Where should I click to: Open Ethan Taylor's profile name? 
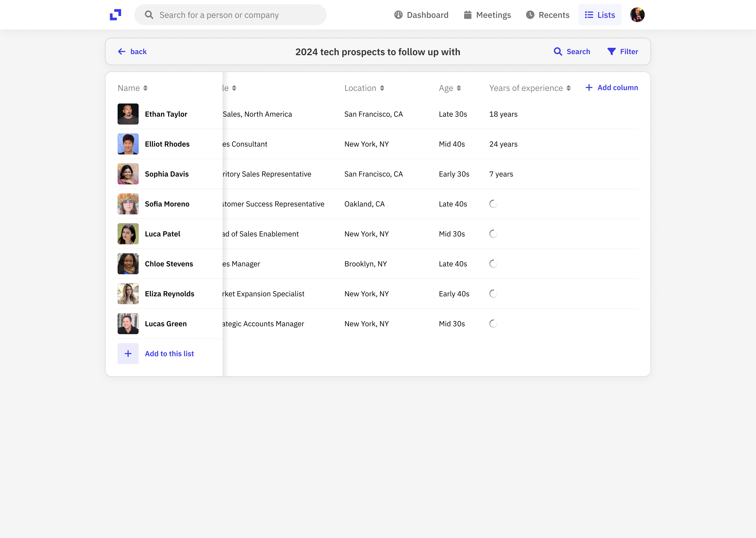pos(166,114)
